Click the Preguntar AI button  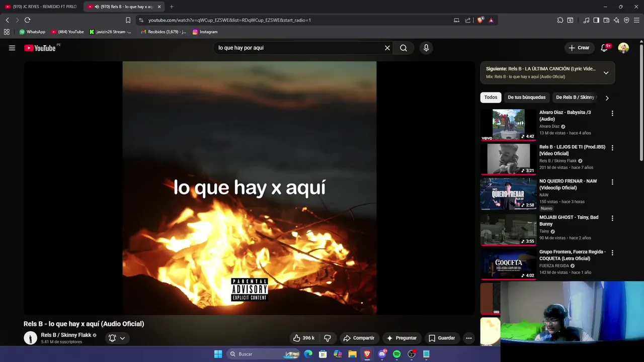(401, 338)
